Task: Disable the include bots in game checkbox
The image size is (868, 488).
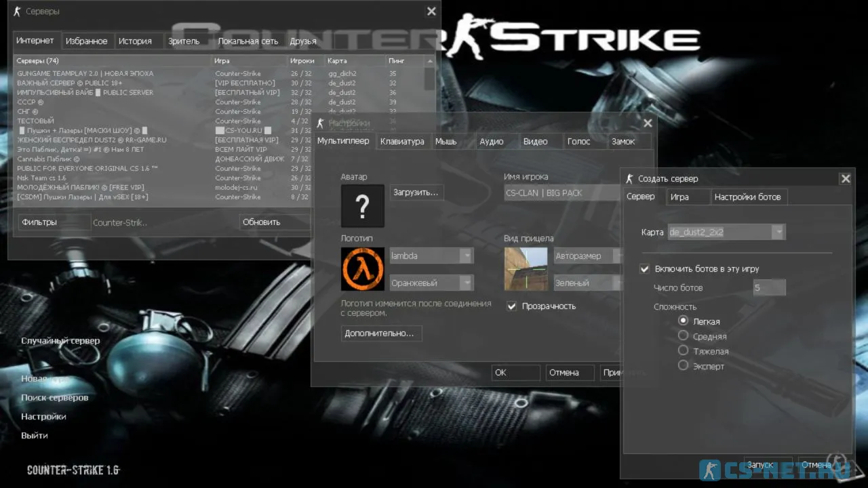Action: click(x=645, y=269)
